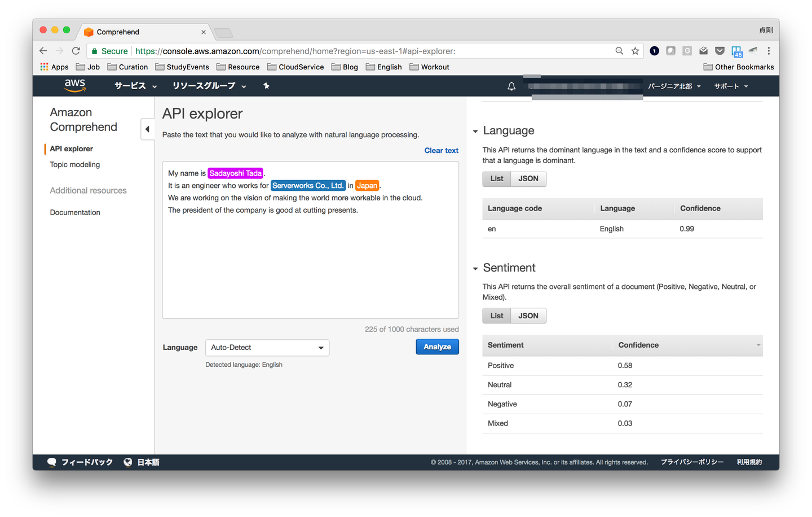The height and width of the screenshot is (517, 812).
Task: Open the リソースグループ dropdown
Action: click(209, 86)
